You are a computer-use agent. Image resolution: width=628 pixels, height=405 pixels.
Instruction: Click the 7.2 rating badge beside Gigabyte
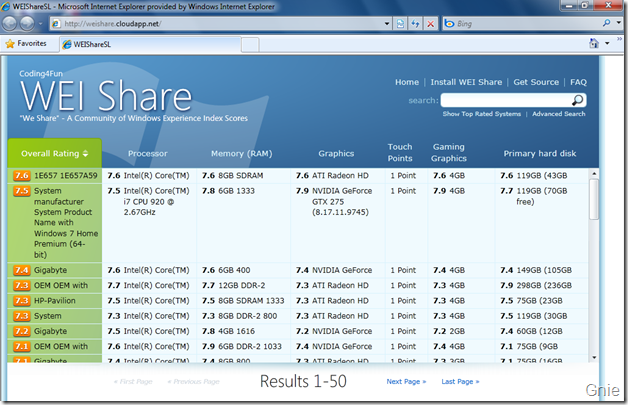(x=22, y=331)
